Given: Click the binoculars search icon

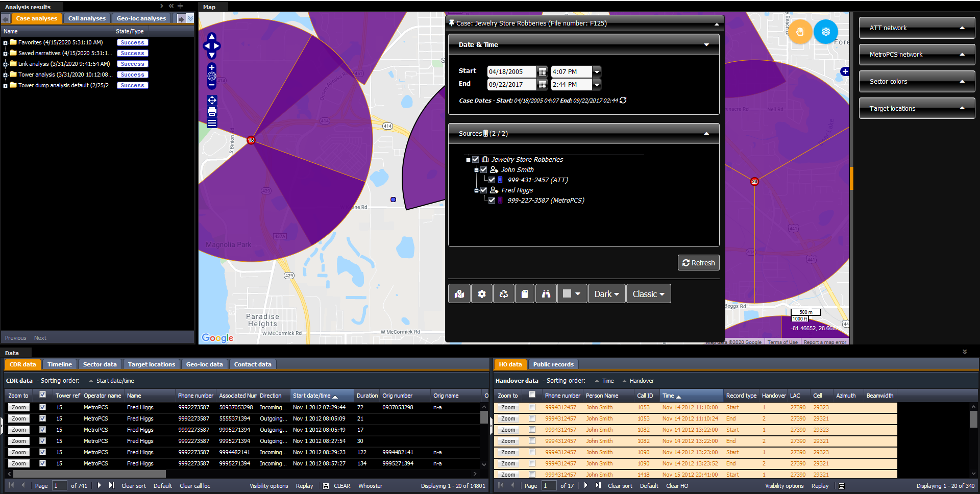Looking at the screenshot, I should [x=546, y=294].
